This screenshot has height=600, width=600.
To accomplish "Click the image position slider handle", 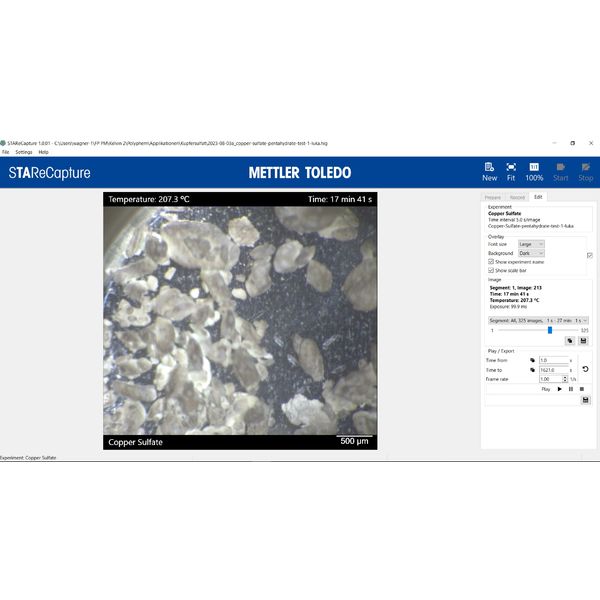I will [x=550, y=330].
